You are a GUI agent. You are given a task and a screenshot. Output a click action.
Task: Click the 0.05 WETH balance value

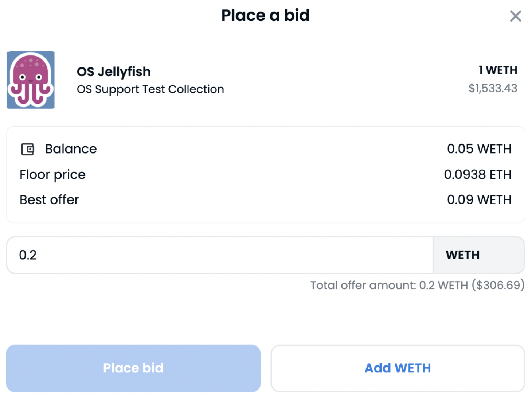coord(479,149)
